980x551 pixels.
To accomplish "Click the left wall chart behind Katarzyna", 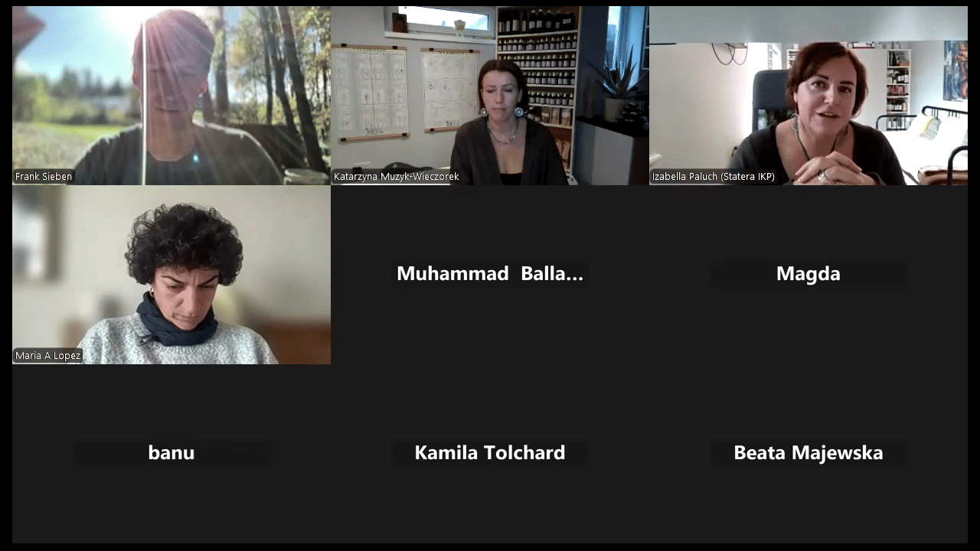I will (370, 93).
